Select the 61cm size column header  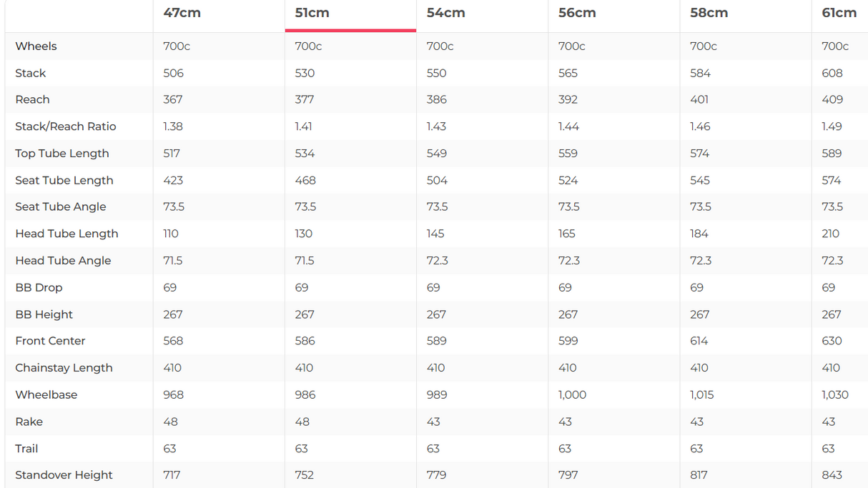[x=839, y=13]
